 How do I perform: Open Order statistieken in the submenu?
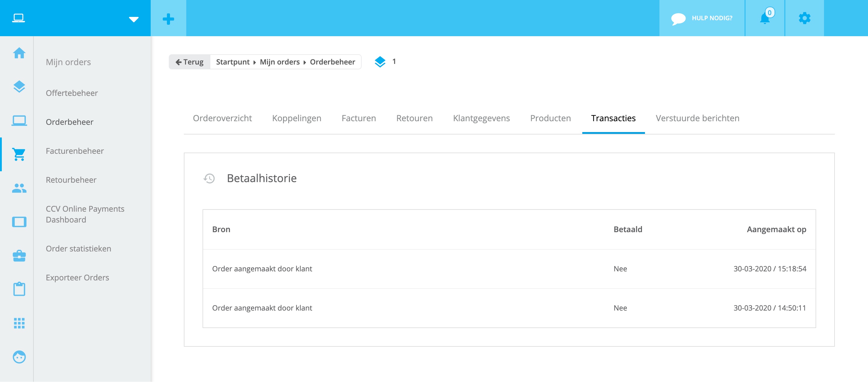tap(78, 249)
